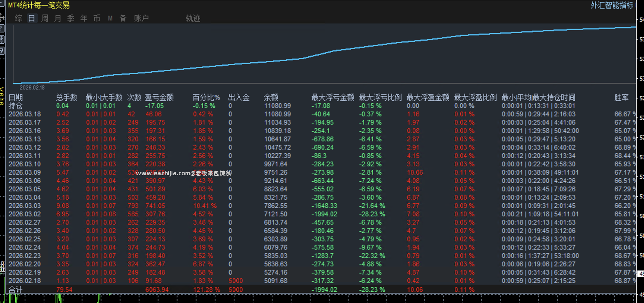
Task: Open the 季 quarterly tab
Action: pyautogui.click(x=71, y=18)
